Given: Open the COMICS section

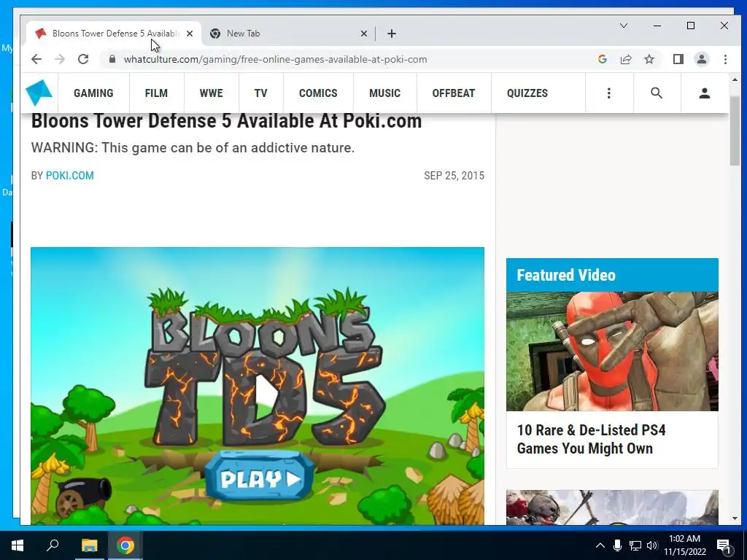Looking at the screenshot, I should click(x=318, y=93).
